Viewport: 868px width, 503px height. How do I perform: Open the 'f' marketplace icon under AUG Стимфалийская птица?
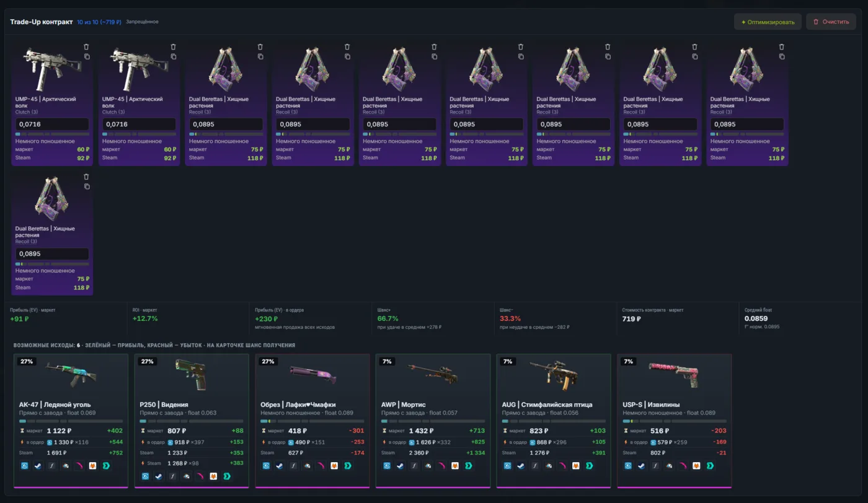click(536, 465)
